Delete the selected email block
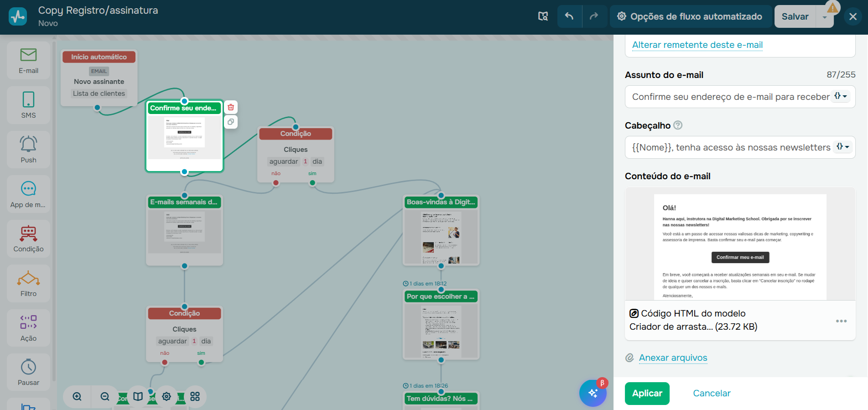The width and height of the screenshot is (868, 410). (231, 107)
